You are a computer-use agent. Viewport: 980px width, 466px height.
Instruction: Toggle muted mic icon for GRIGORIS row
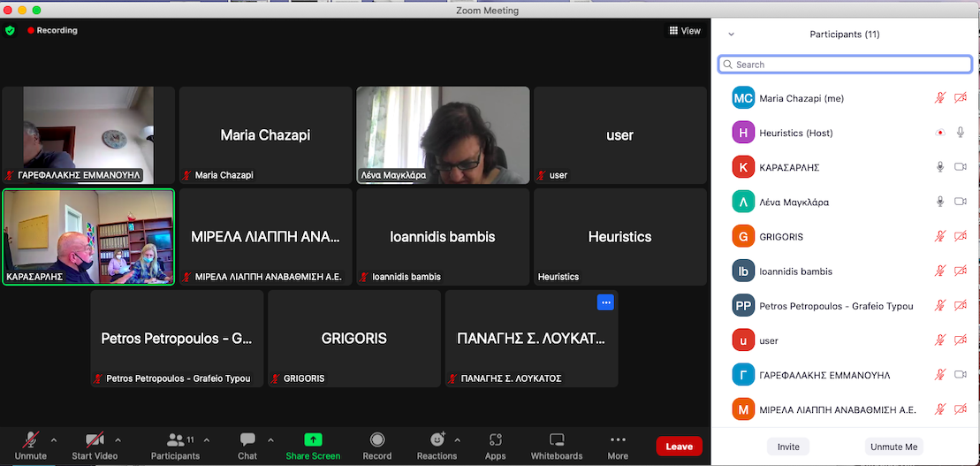[939, 236]
